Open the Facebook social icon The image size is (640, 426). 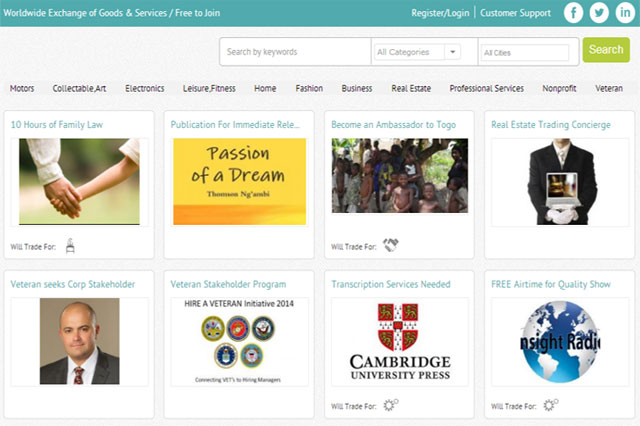pos(574,13)
